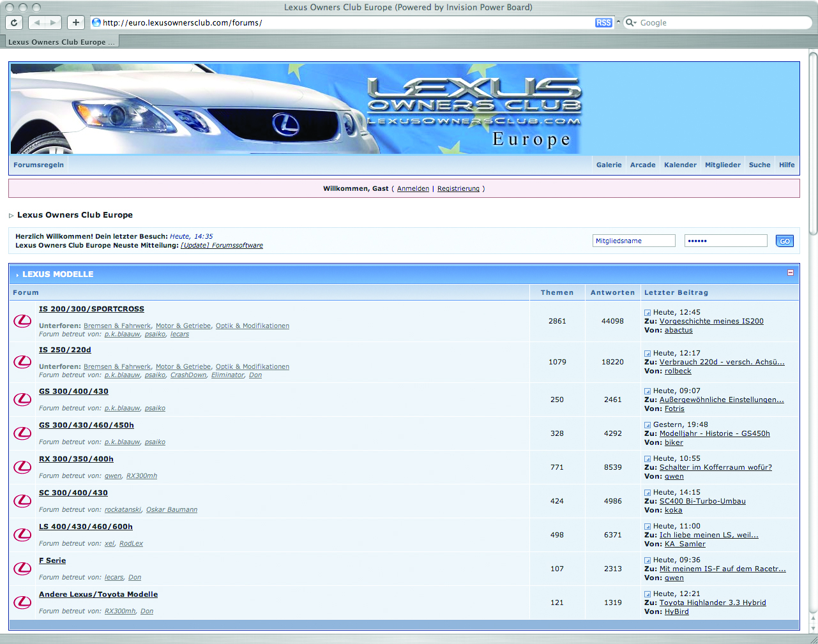Image resolution: width=818 pixels, height=644 pixels.
Task: Open thread Toyota Highlander 3.3 Hybrid
Action: (713, 603)
